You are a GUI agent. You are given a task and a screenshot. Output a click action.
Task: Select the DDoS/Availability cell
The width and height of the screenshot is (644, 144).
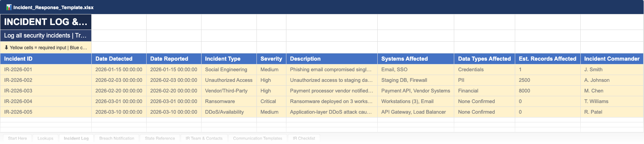[x=229, y=112]
